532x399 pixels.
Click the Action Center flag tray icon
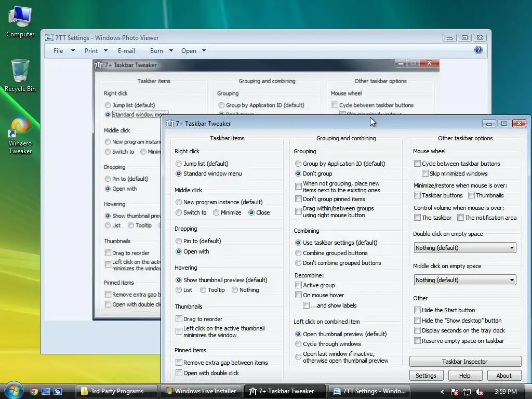click(454, 392)
